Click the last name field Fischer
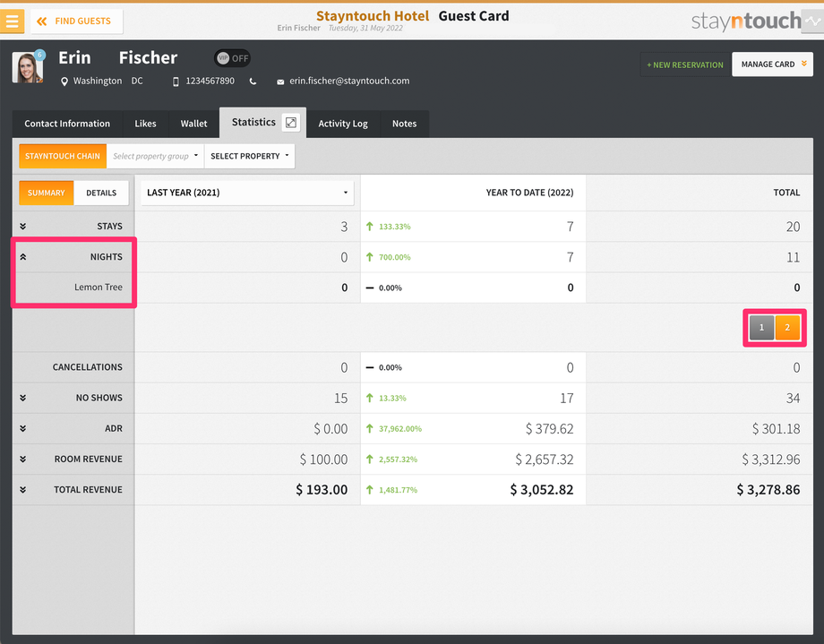Image resolution: width=824 pixels, height=644 pixels. click(x=148, y=57)
